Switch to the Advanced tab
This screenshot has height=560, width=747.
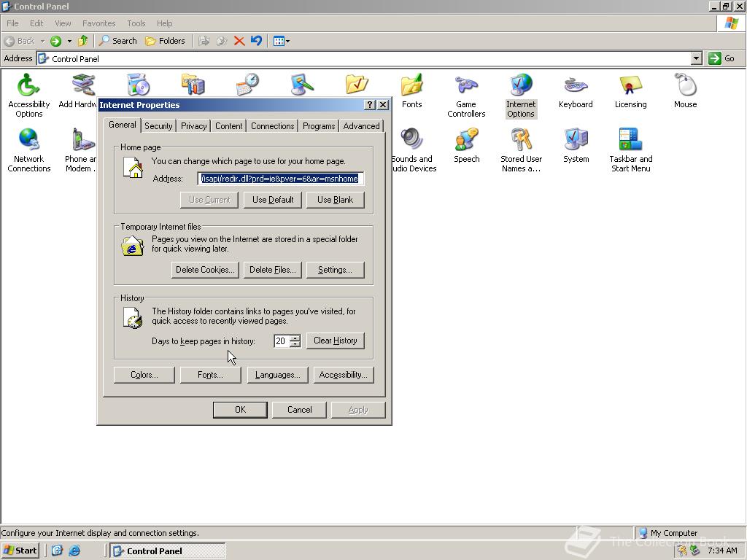coord(361,126)
